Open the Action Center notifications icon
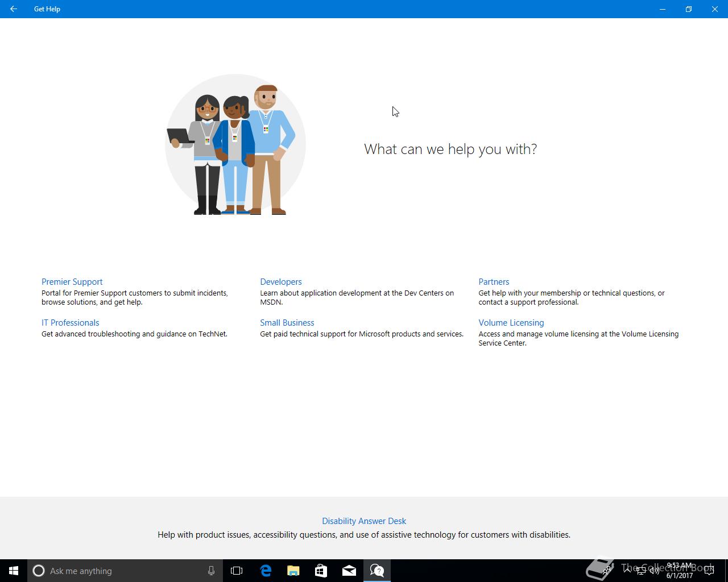This screenshot has height=582, width=728. [x=709, y=571]
